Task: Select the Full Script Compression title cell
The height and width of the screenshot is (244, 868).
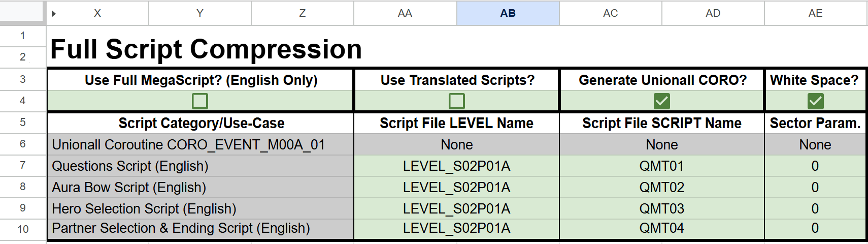Action: point(206,50)
